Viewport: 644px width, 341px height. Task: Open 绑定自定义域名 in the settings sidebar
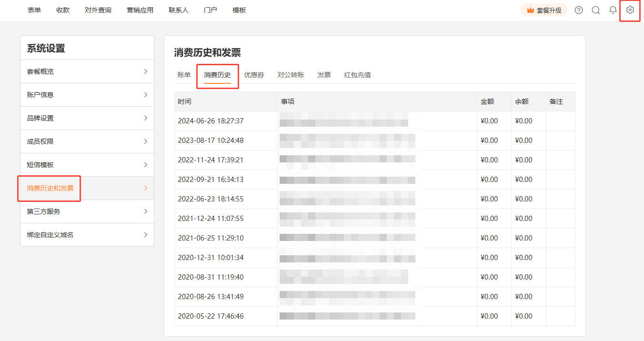pyautogui.click(x=87, y=235)
